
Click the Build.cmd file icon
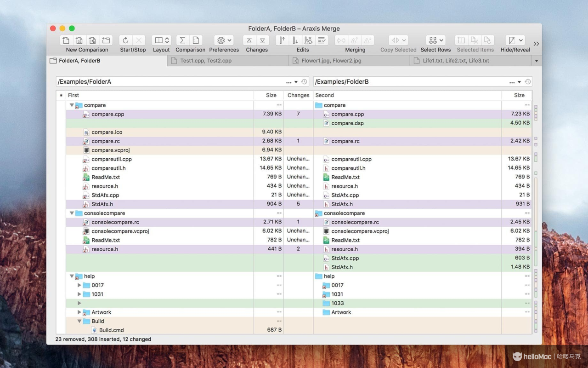coord(94,330)
